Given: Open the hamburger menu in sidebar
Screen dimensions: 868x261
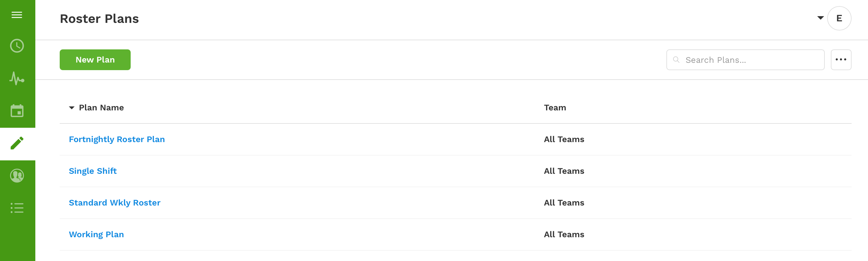Looking at the screenshot, I should [x=17, y=15].
